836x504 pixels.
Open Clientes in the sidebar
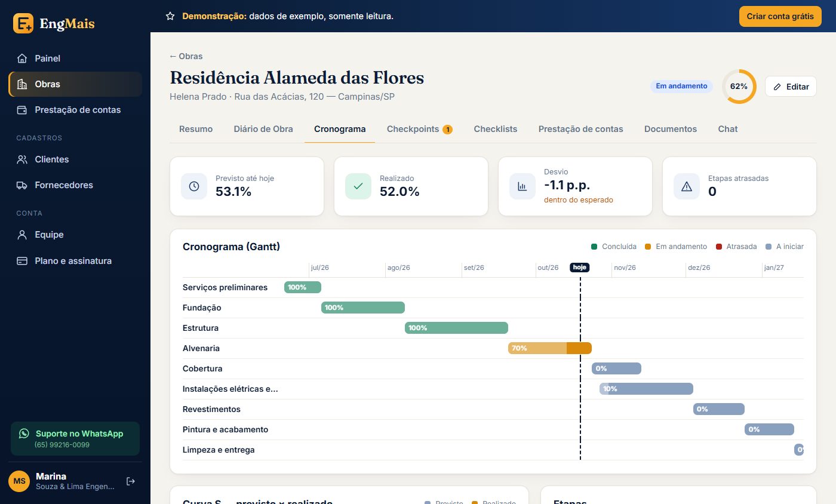point(75,159)
